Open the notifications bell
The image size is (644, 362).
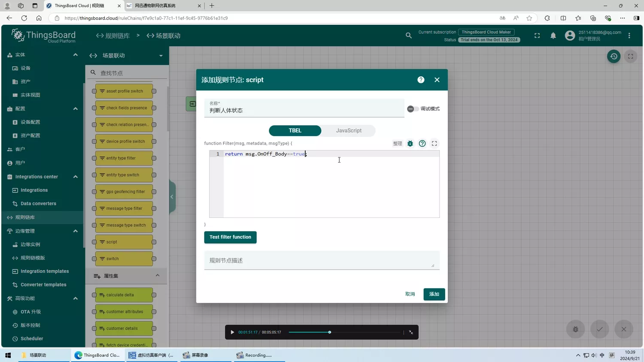[553, 36]
